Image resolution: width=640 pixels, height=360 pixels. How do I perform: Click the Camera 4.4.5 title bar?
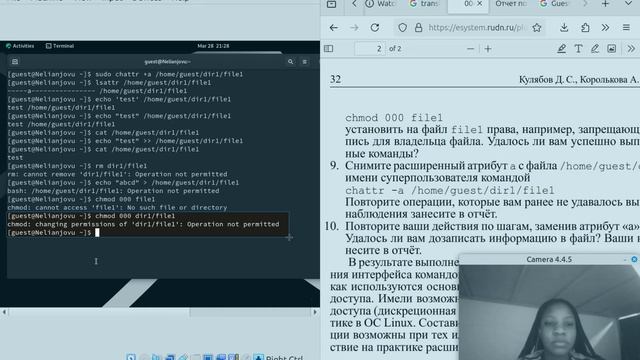[x=549, y=260]
